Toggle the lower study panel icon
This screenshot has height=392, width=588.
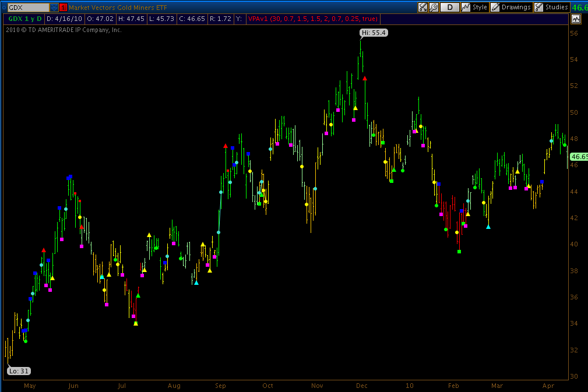[x=576, y=19]
